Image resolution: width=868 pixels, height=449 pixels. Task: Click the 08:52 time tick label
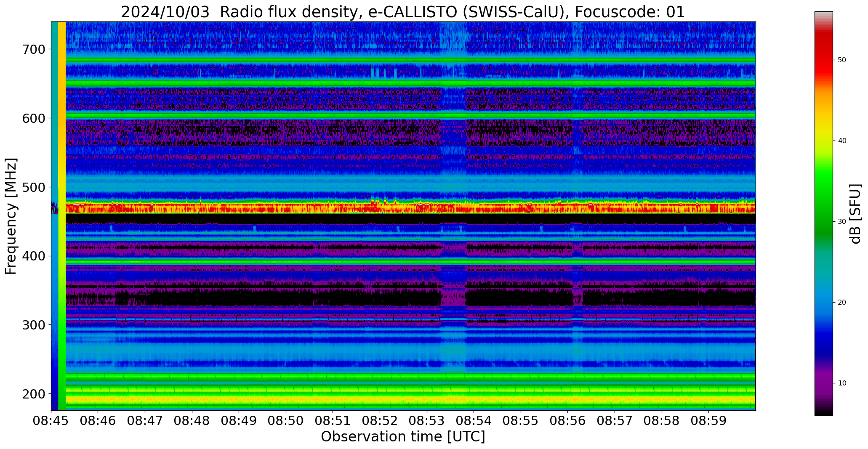coord(380,421)
